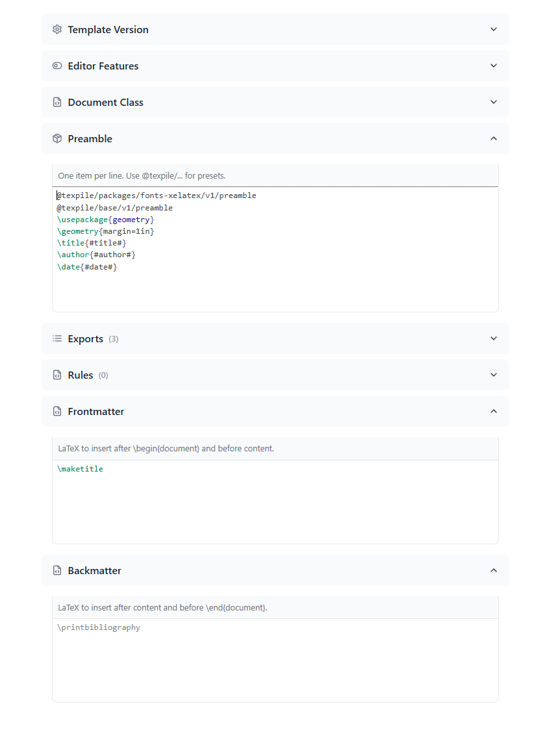Click the gear icon beside Template Version
Screen dimensions: 560x730
coord(57,29)
